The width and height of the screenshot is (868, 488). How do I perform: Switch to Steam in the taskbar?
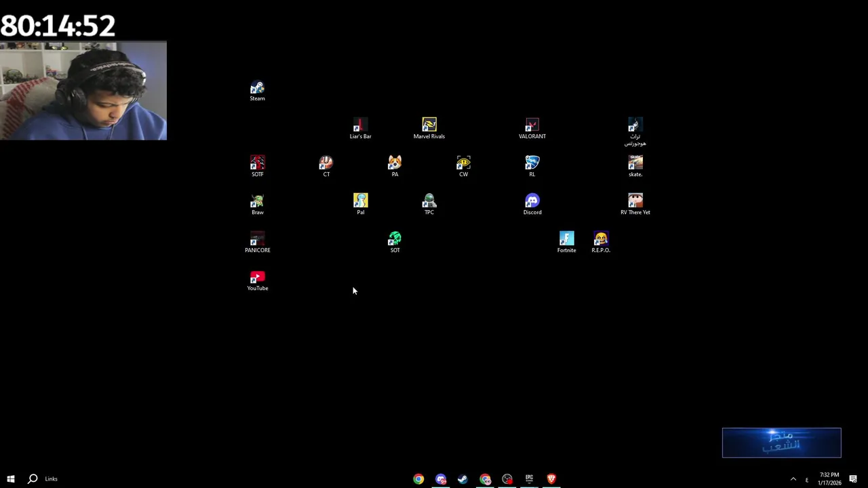coord(462,479)
